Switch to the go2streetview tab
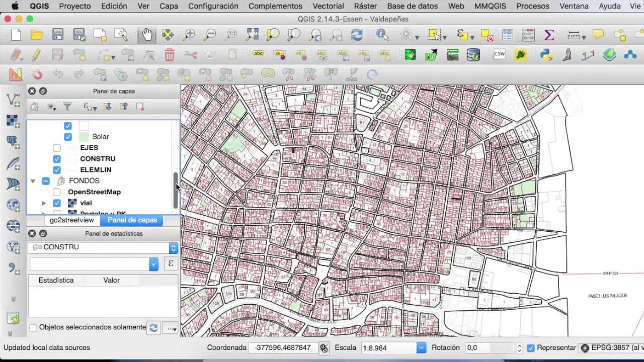Viewport: 644px width, 362px height. [72, 220]
